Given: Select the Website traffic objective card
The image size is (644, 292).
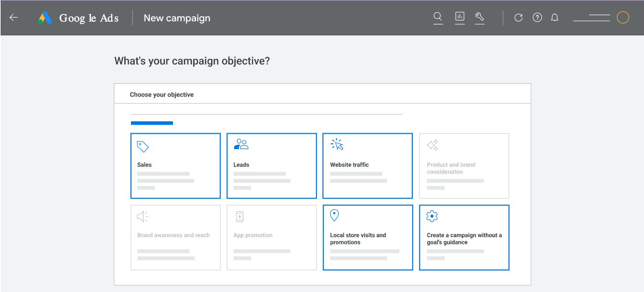Looking at the screenshot, I should pos(368,166).
